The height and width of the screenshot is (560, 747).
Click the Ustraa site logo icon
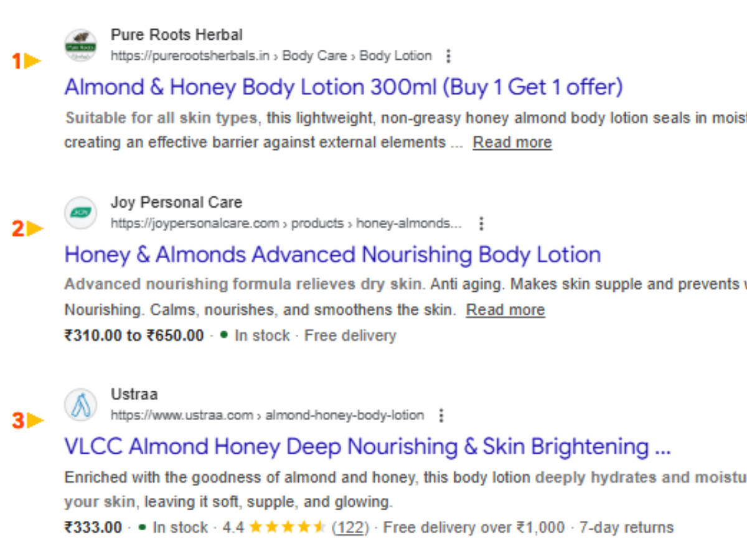pos(80,405)
